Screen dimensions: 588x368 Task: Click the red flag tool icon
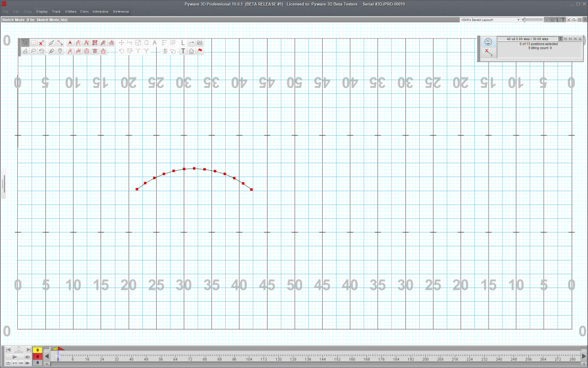(200, 51)
